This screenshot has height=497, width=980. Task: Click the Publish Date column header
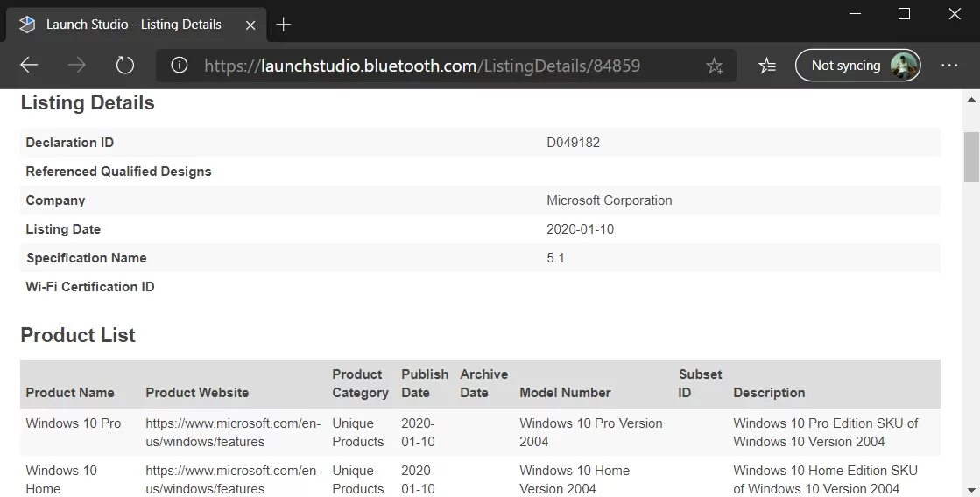point(424,383)
